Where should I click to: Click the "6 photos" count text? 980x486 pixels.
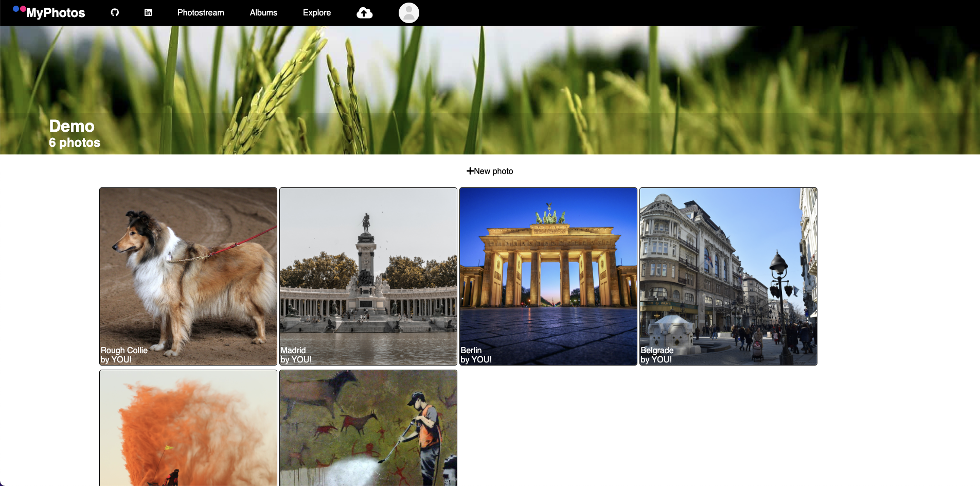coord(75,143)
